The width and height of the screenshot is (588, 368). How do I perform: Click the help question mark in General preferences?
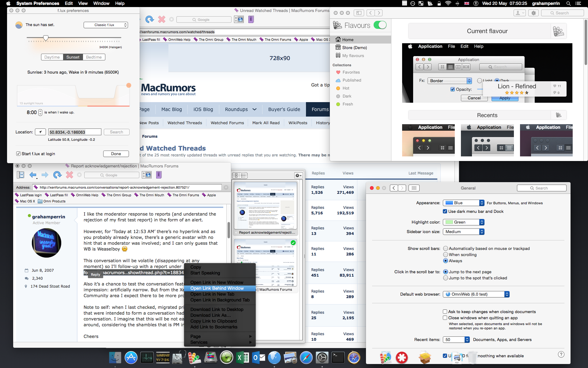coord(561,354)
